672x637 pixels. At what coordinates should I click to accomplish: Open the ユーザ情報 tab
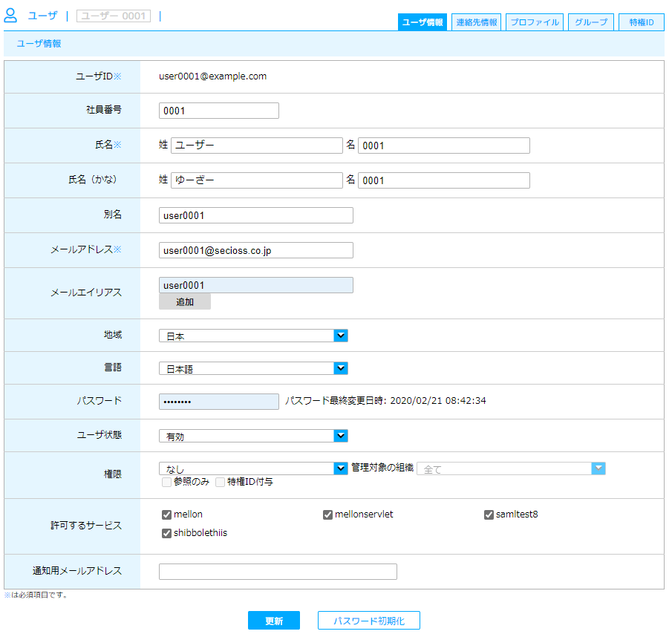point(423,22)
